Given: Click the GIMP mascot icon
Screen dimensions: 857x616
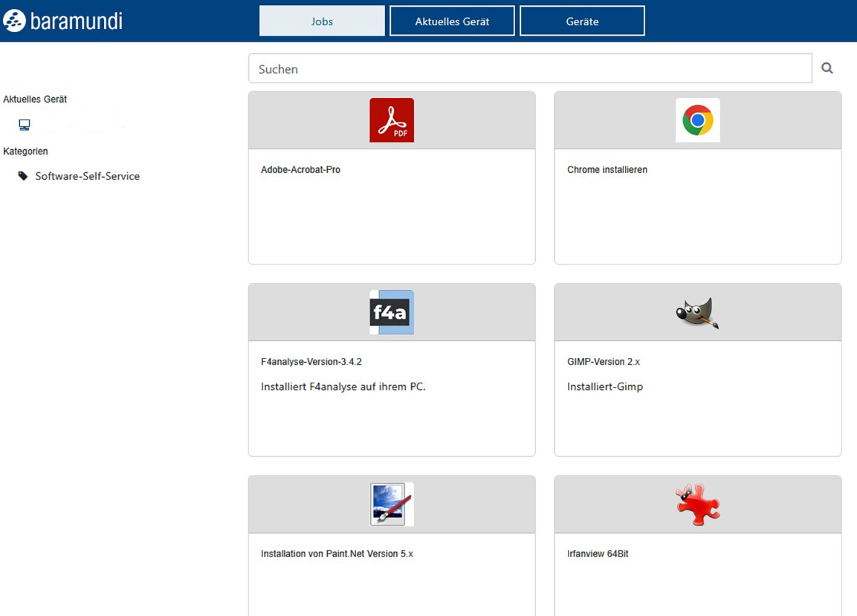Looking at the screenshot, I should tap(697, 312).
